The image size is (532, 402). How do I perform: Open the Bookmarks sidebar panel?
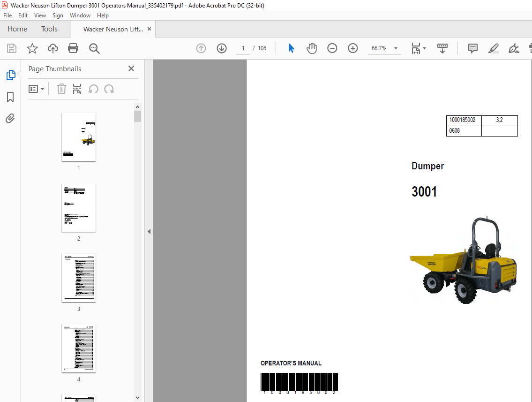coord(10,97)
